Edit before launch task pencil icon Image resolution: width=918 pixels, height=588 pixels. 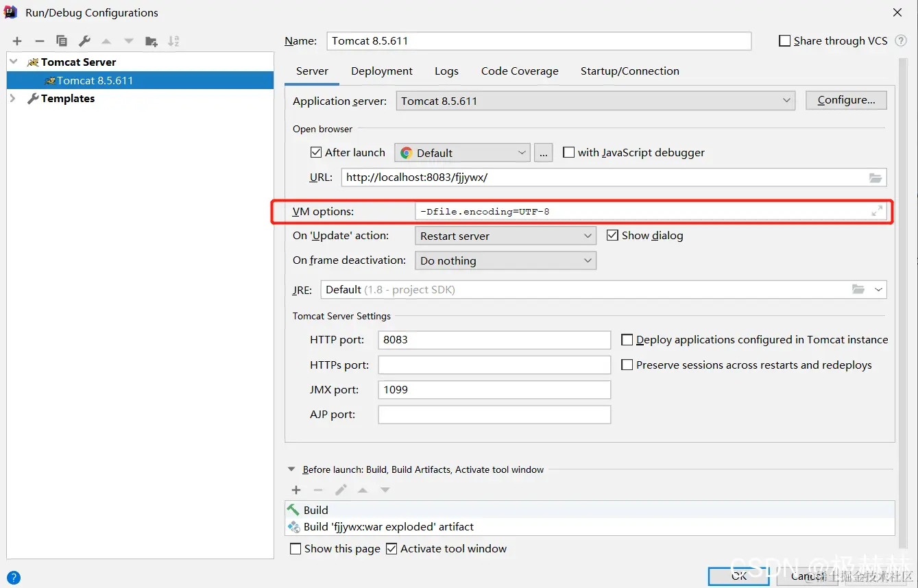pyautogui.click(x=341, y=490)
